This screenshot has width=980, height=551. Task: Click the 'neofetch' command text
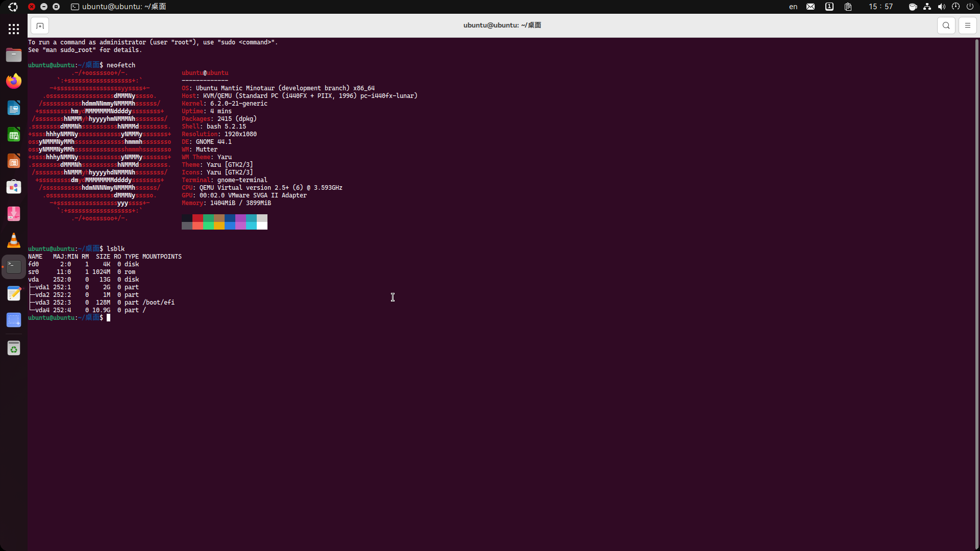[121, 65]
